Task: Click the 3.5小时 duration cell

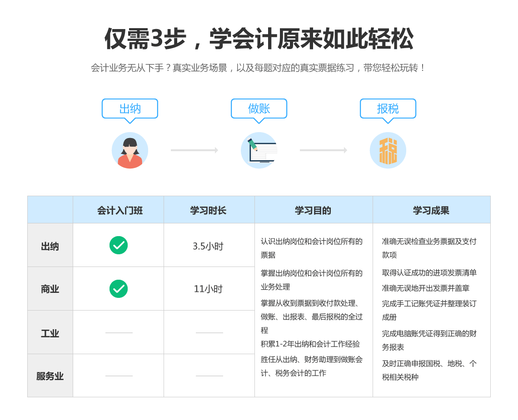Action: (x=209, y=246)
